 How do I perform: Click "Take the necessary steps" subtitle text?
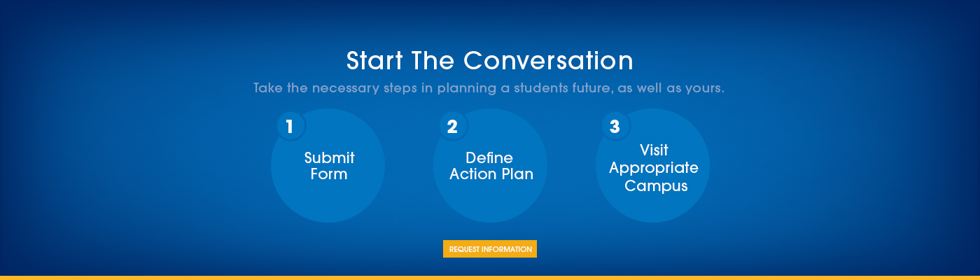(335, 89)
